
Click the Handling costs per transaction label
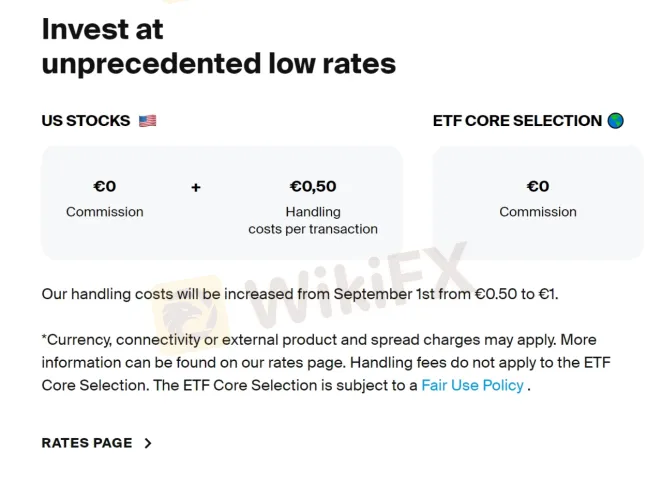click(313, 220)
